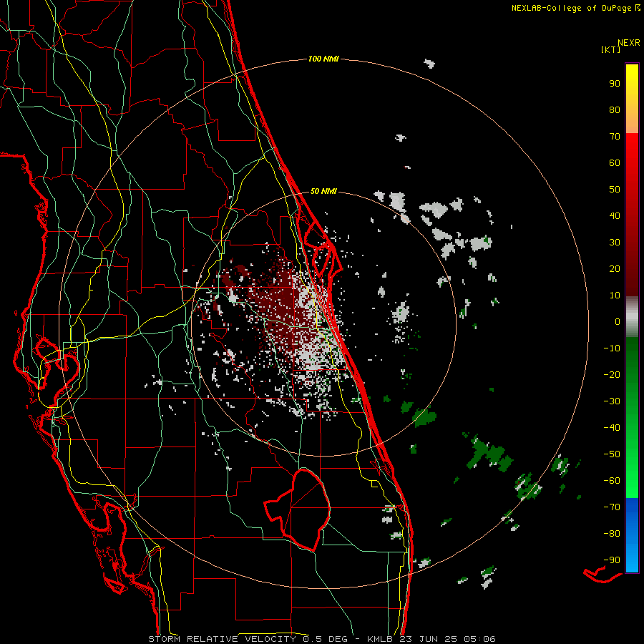Select the -20 scale value
644x644 pixels.
pyautogui.click(x=612, y=375)
